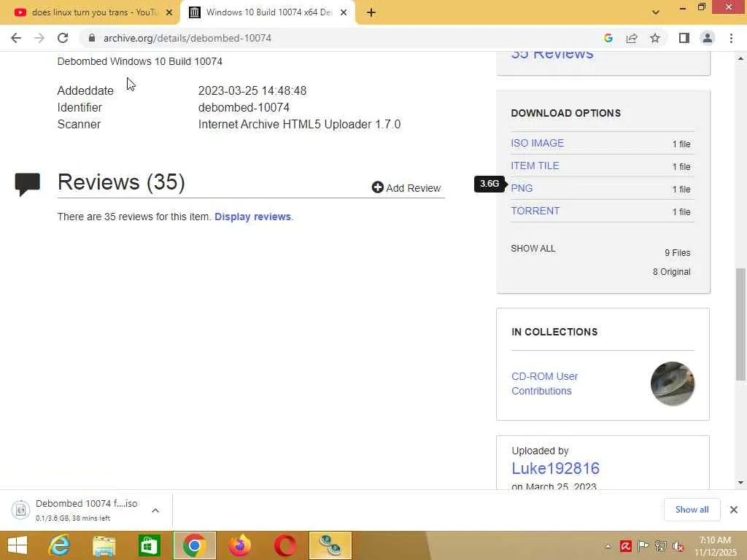This screenshot has height=560, width=747.
Task: Expand download item options chevron
Action: [x=155, y=510]
